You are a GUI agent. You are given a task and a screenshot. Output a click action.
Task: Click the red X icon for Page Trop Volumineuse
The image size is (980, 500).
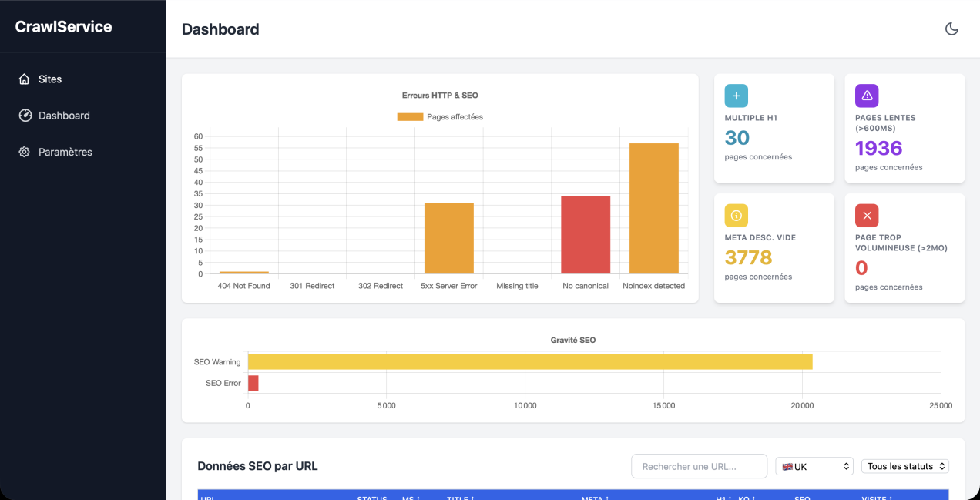click(867, 215)
